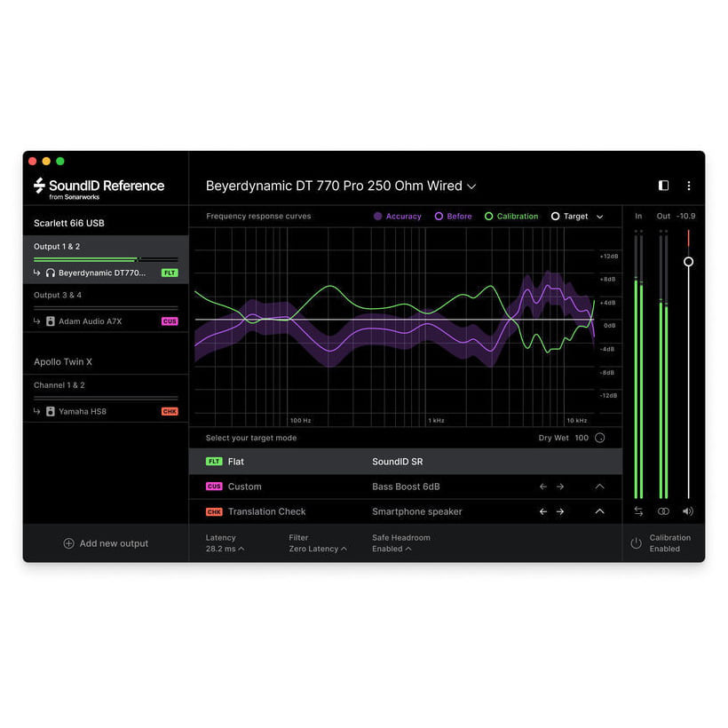Click Add new output button

[106, 543]
